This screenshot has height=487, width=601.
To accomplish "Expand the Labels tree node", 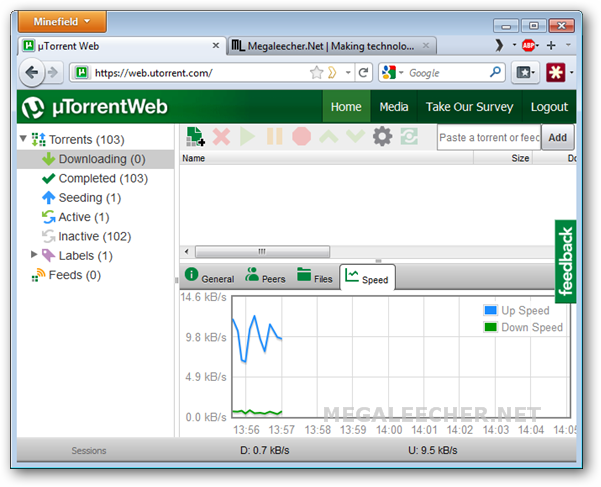I will pyautogui.click(x=34, y=254).
